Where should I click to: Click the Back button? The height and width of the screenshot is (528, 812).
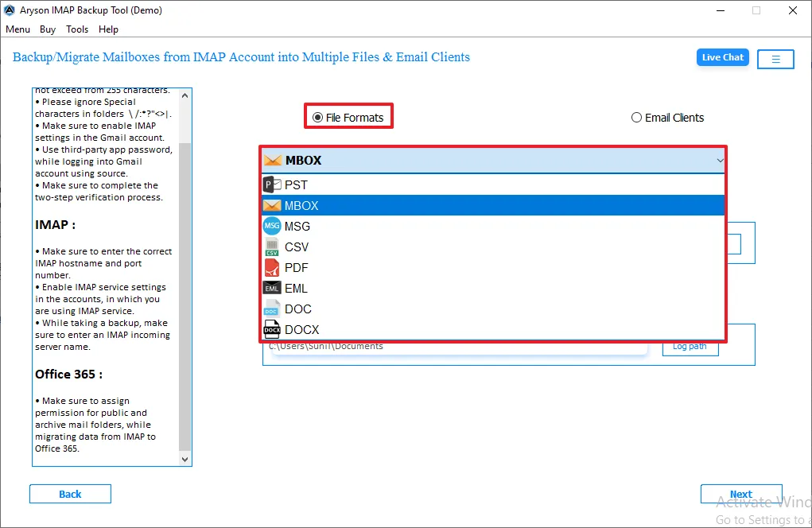[70, 494]
